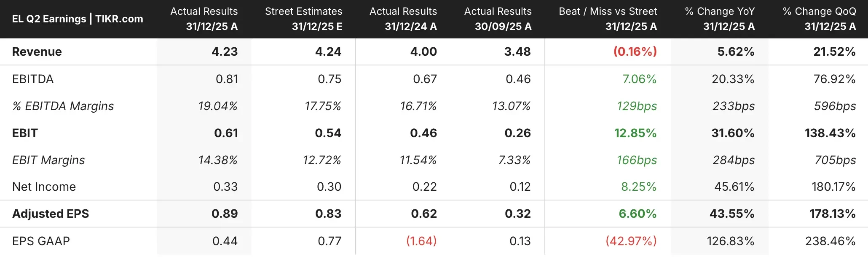Select the % Change YoY column header
This screenshot has width=868, height=260.
(x=720, y=19)
